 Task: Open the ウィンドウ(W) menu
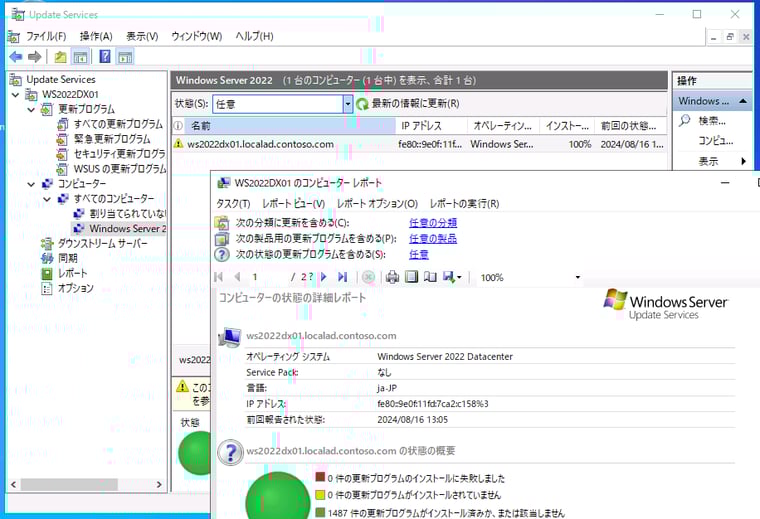pos(196,36)
